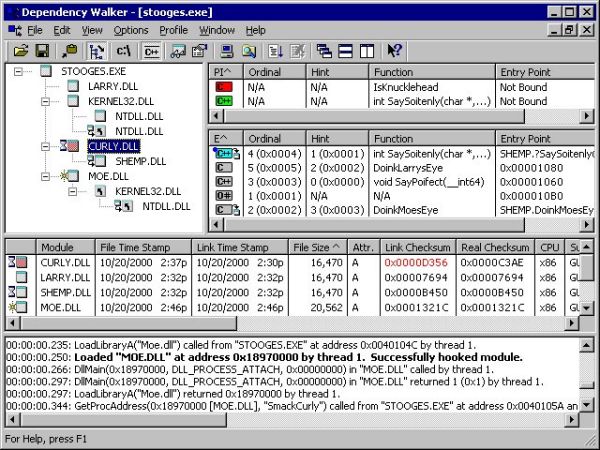Click the Tile Vertically toolbar icon
Viewport: 600px width, 450px height.
(365, 50)
